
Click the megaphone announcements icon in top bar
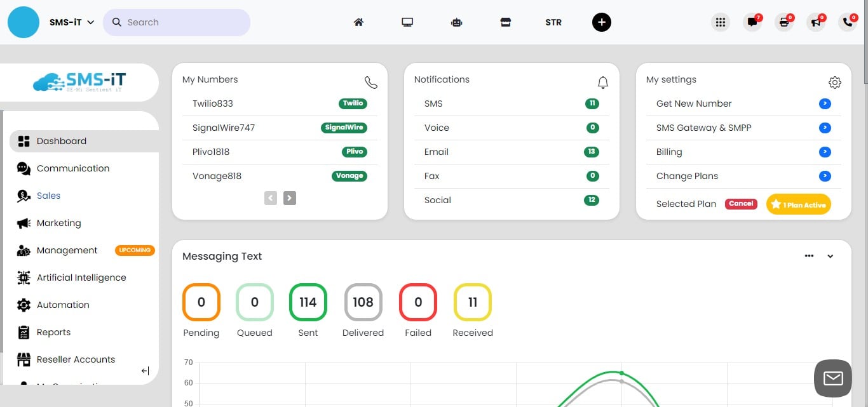815,22
